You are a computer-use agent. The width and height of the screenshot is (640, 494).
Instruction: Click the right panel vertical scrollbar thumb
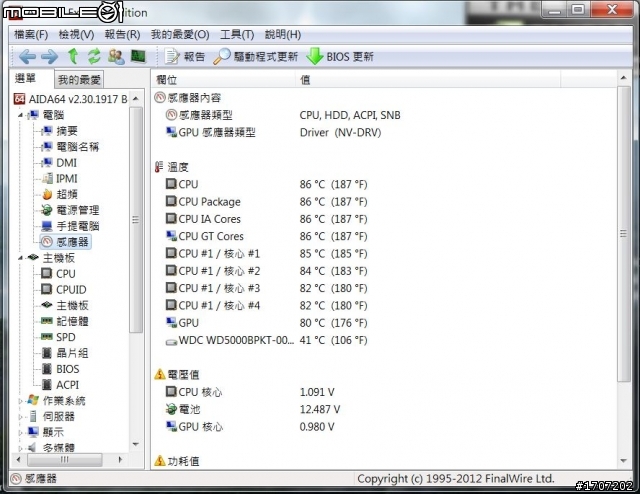click(623, 234)
